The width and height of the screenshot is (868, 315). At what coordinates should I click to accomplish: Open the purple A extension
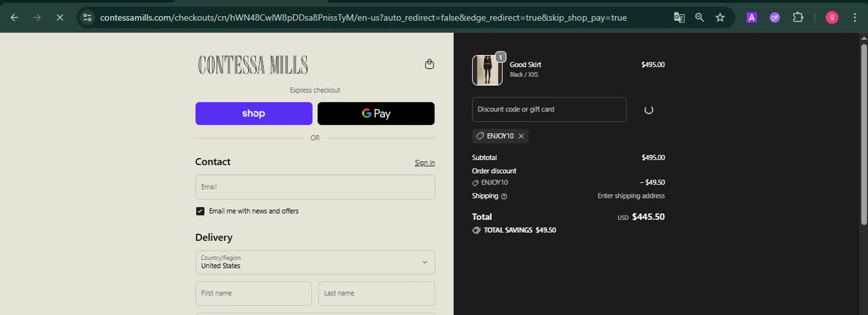coord(752,17)
